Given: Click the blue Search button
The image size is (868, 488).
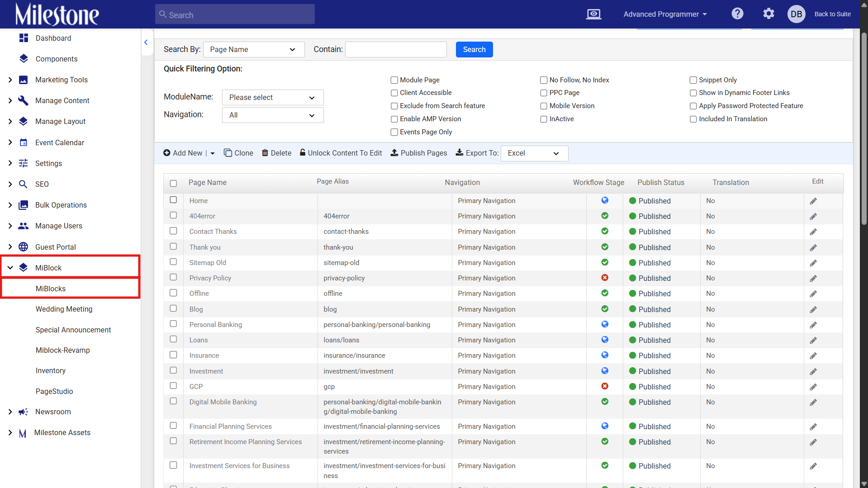Looking at the screenshot, I should coord(474,49).
